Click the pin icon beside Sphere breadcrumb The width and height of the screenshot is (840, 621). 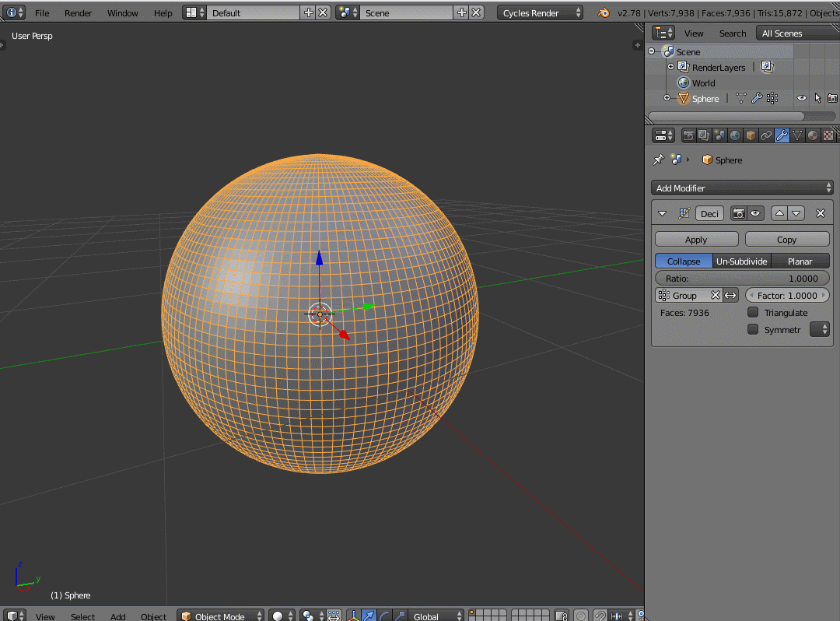point(658,160)
